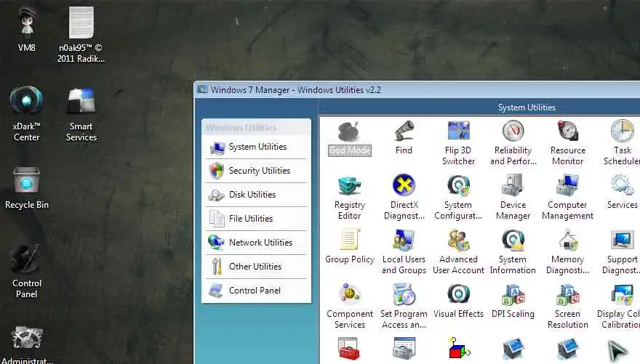Launch DirectX Diagnostic tool
Image resolution: width=640 pixels, height=364 pixels.
pyautogui.click(x=404, y=198)
